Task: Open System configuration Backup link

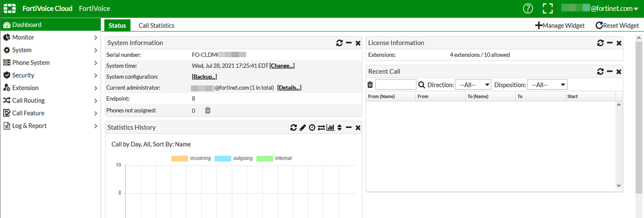Action: [204, 76]
